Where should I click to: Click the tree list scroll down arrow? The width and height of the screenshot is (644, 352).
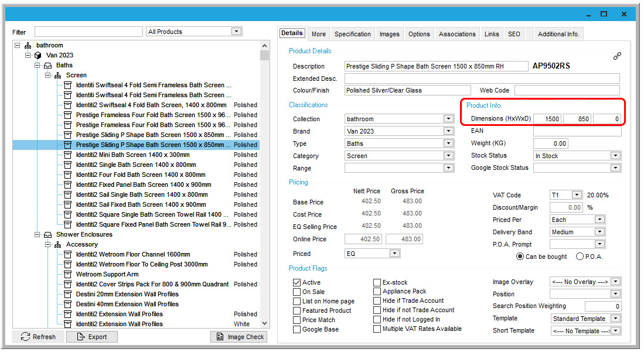point(264,324)
